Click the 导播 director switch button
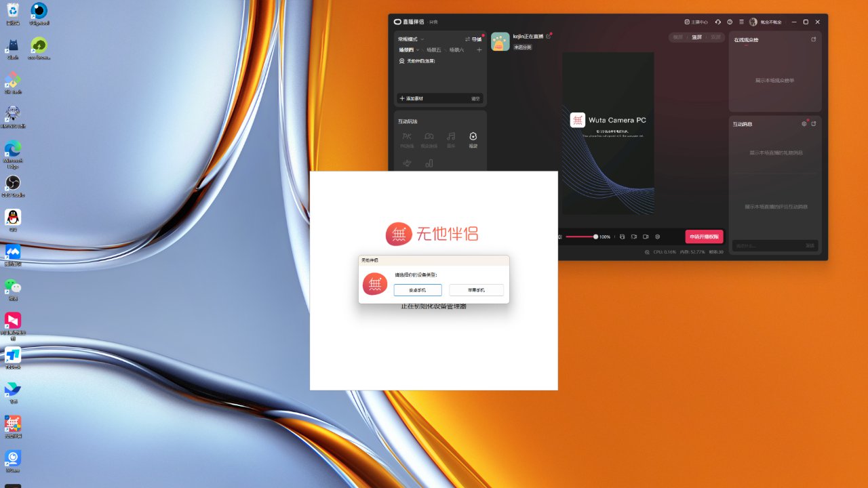The image size is (868, 488). tap(473, 39)
